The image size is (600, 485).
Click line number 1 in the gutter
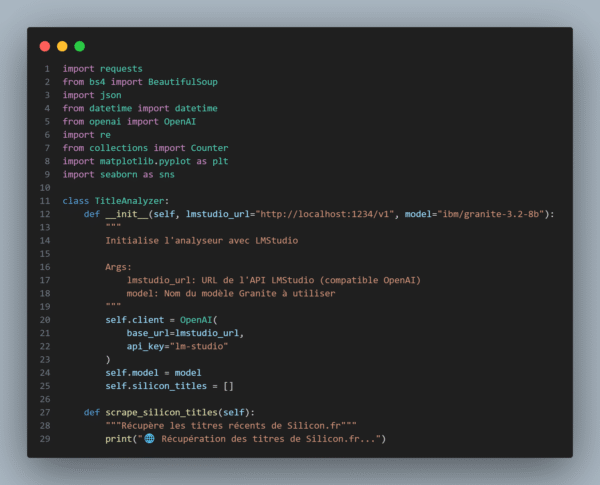[46, 69]
